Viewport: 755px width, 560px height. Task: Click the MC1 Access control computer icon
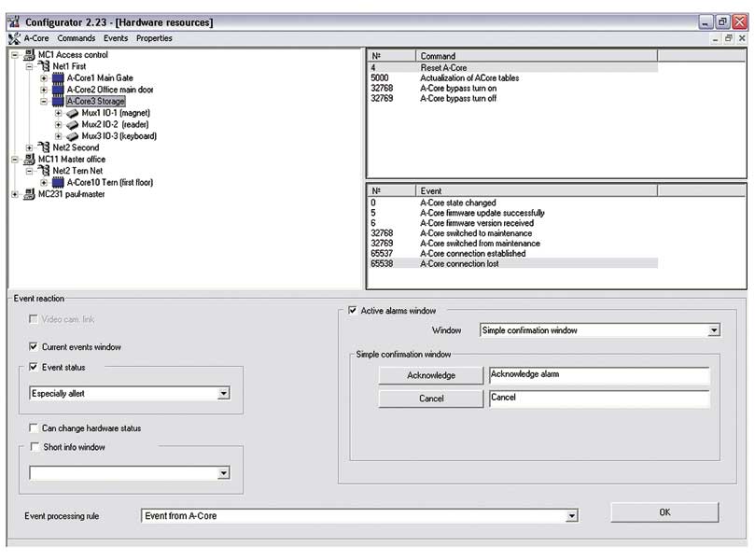click(x=28, y=54)
